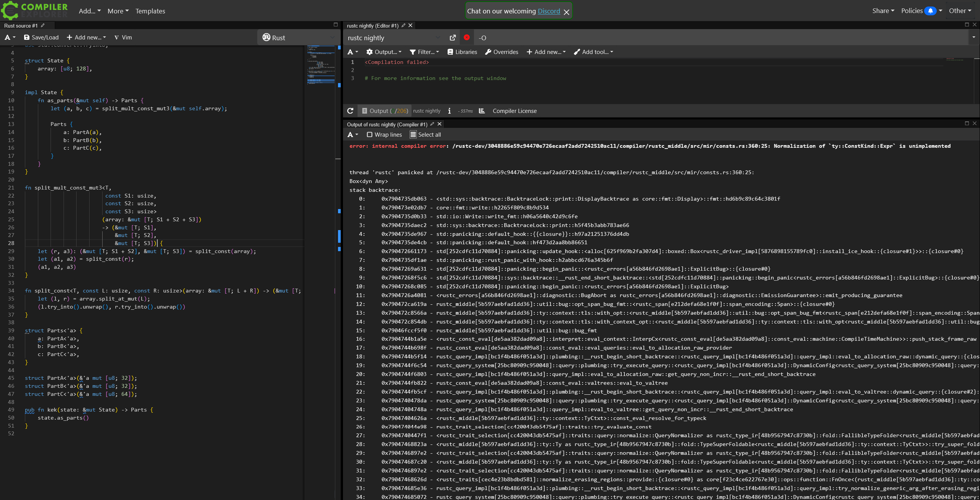Click the 'pub fn kek' code line
Image resolution: width=980 pixels, height=500 pixels.
[89, 410]
